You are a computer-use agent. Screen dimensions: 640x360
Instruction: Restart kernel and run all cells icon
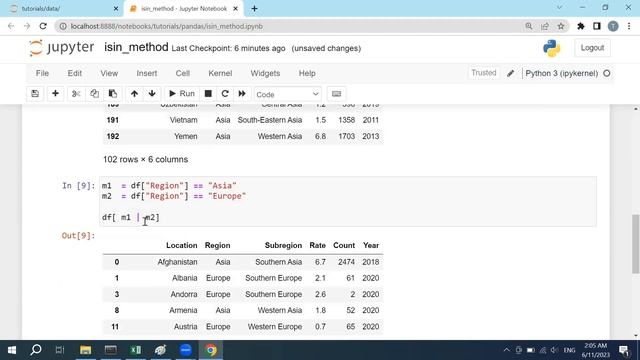click(x=242, y=94)
